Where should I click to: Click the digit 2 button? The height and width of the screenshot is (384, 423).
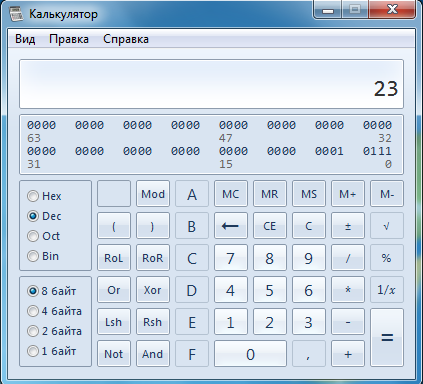pyautogui.click(x=270, y=322)
